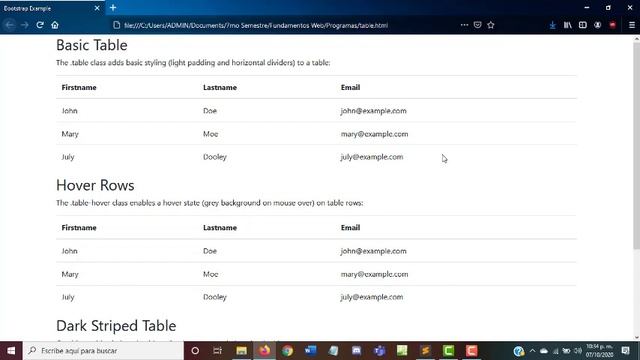Open a new tab with the plus button
640x360 pixels.
click(x=113, y=8)
